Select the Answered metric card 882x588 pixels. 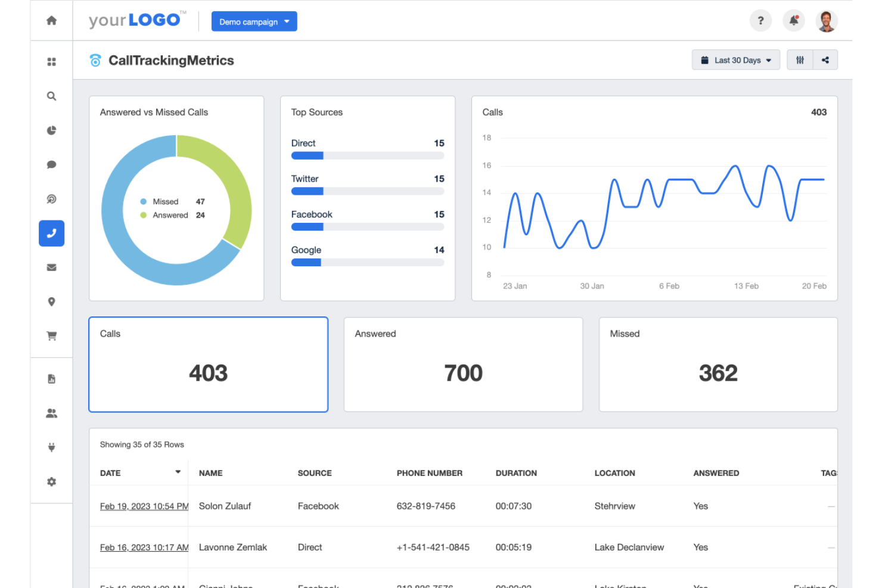click(463, 364)
